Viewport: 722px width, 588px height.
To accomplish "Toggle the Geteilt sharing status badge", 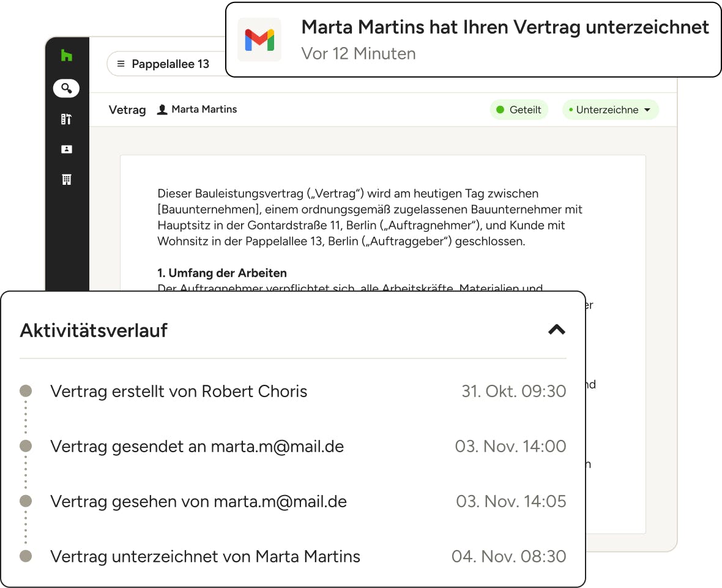I will [x=519, y=110].
